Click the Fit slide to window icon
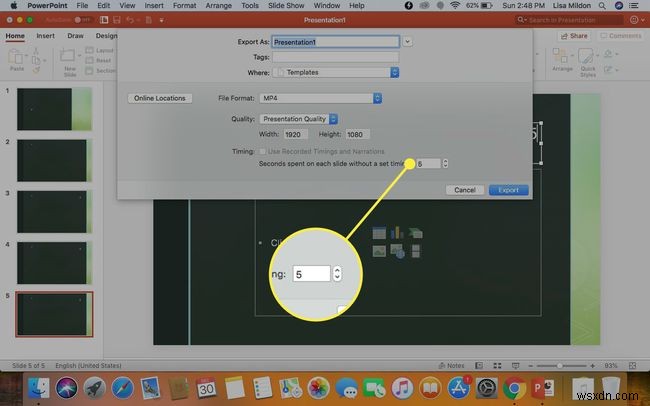Screen dimensions: 650x406 632,366
